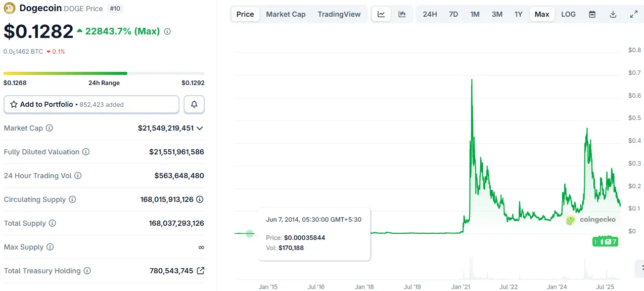Toggle LOG scale on chart

(568, 14)
